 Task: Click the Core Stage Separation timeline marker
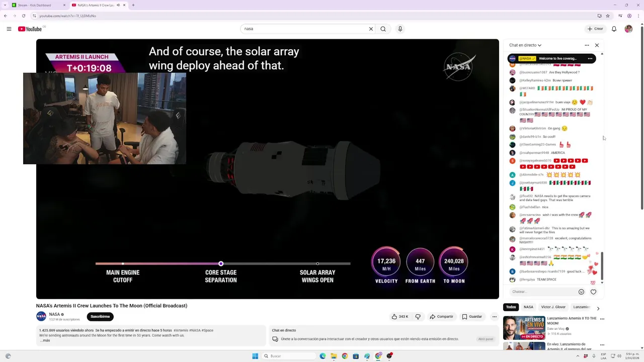click(x=221, y=263)
